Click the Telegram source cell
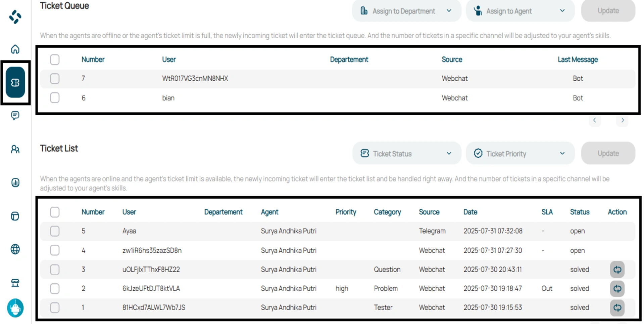The height and width of the screenshot is (324, 644). [432, 231]
